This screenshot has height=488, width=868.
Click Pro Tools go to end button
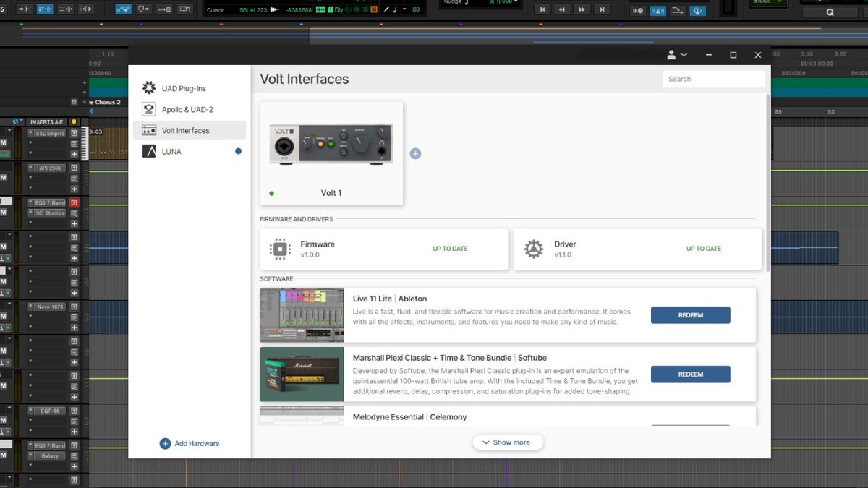click(602, 9)
